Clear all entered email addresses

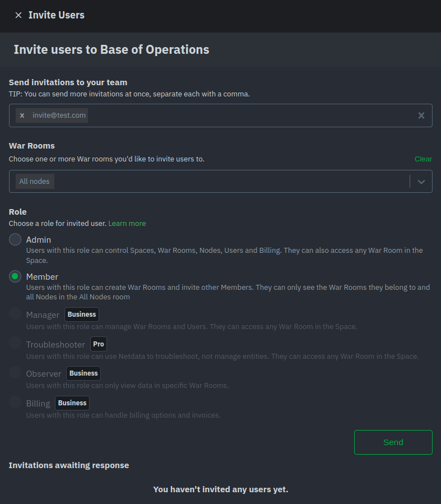click(x=421, y=115)
